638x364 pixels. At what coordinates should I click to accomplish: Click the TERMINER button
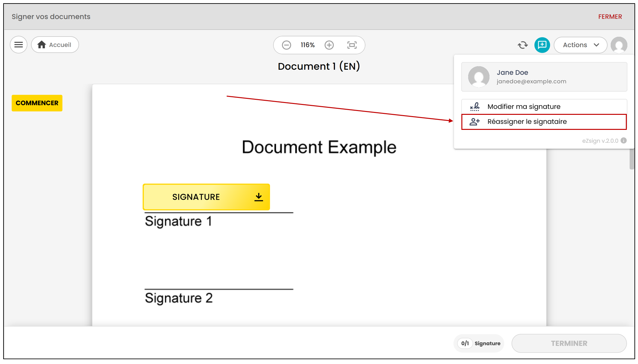click(x=569, y=343)
